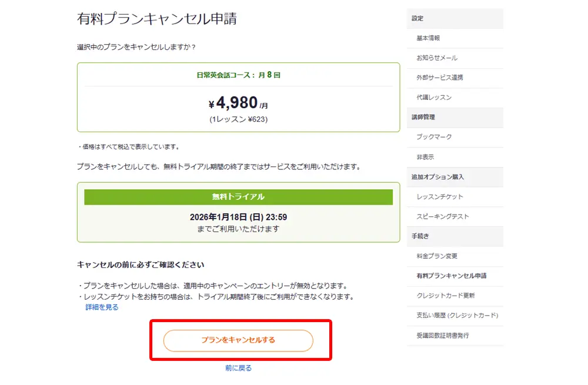Open 受講回数証明書発行 in the sidebar
588x385 pixels.
(x=442, y=336)
